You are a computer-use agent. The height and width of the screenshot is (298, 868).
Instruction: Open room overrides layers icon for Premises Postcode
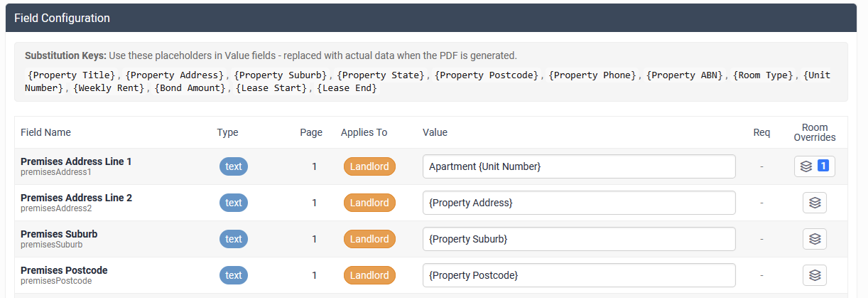(815, 275)
